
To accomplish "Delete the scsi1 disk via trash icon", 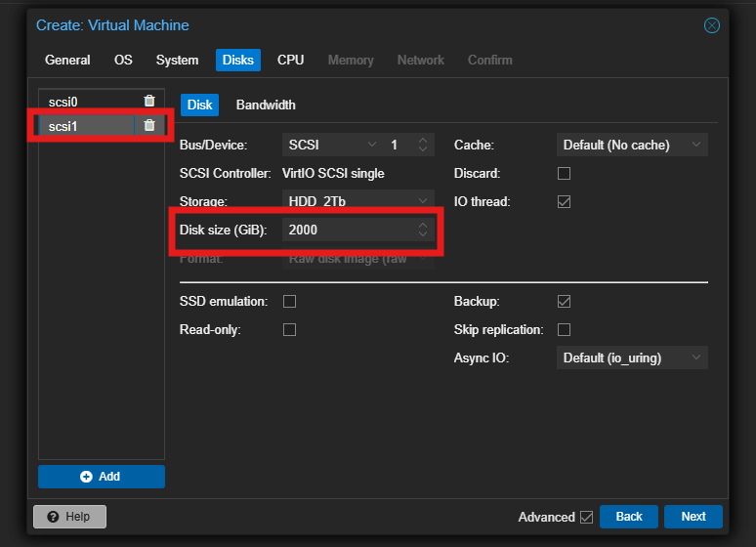I will (149, 125).
